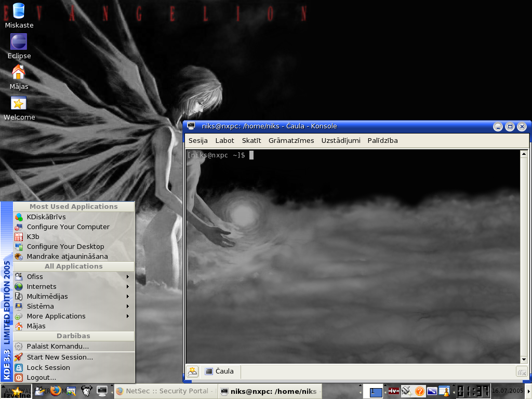This screenshot has width=532, height=399.
Task: Open Configure Your Desktop entry
Action: [x=74, y=246]
